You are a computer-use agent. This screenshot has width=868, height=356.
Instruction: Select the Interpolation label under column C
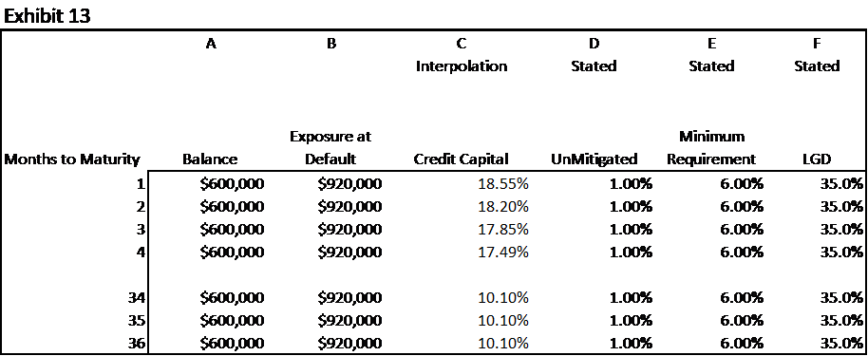tap(462, 66)
